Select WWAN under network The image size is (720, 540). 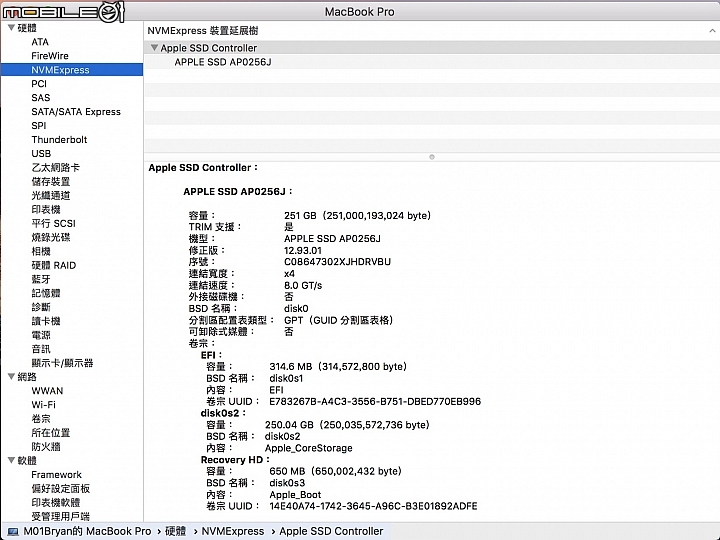point(47,391)
